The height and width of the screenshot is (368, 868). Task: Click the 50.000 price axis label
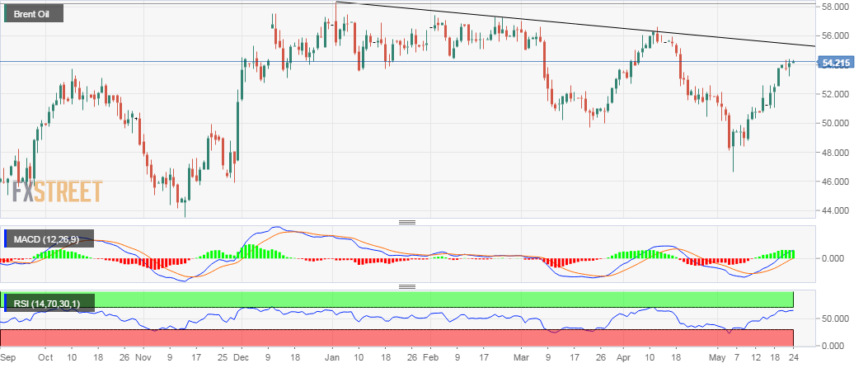click(836, 123)
